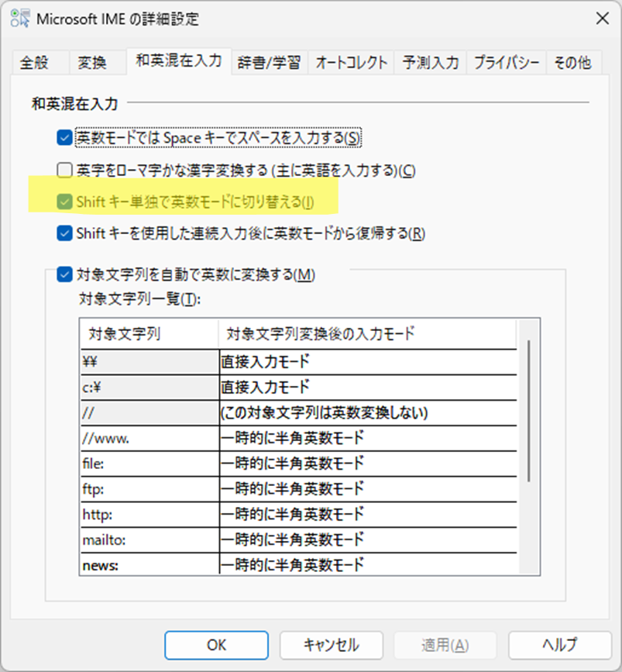The width and height of the screenshot is (622, 672).
Task: Open the プライバシー tab
Action: [507, 63]
